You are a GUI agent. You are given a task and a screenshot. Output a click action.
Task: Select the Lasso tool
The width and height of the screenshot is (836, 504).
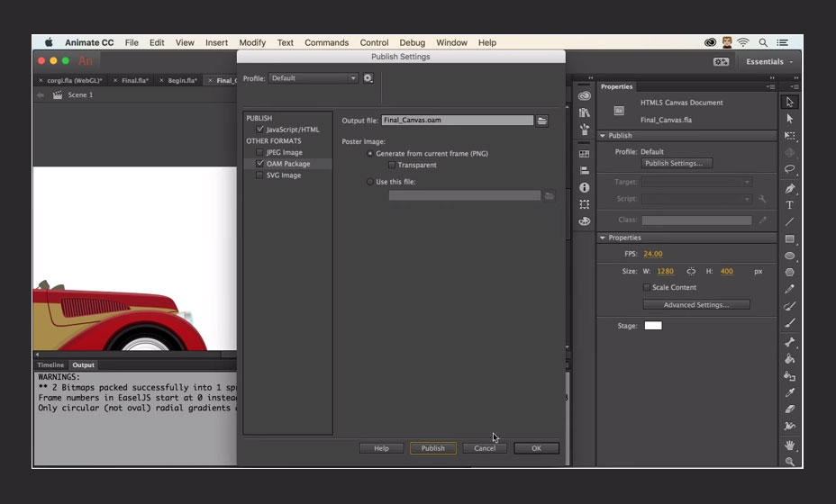pyautogui.click(x=790, y=169)
